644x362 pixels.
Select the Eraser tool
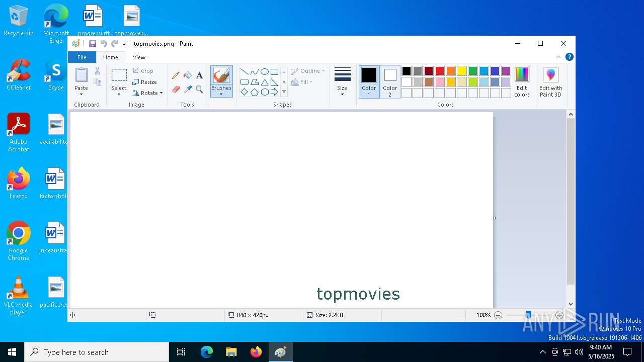tap(176, 89)
